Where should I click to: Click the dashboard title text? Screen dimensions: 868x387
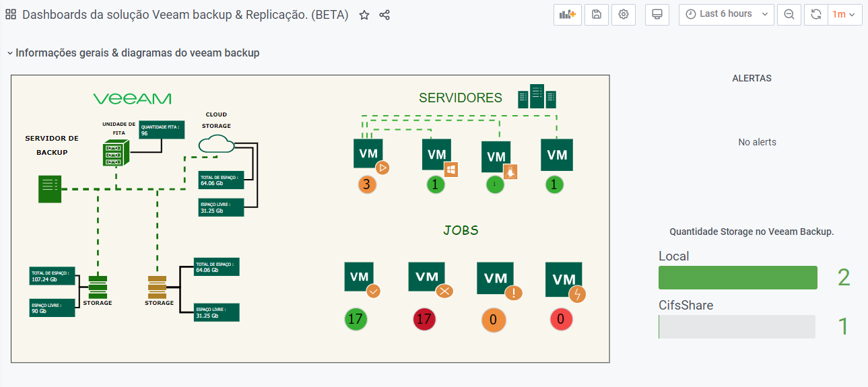[185, 15]
